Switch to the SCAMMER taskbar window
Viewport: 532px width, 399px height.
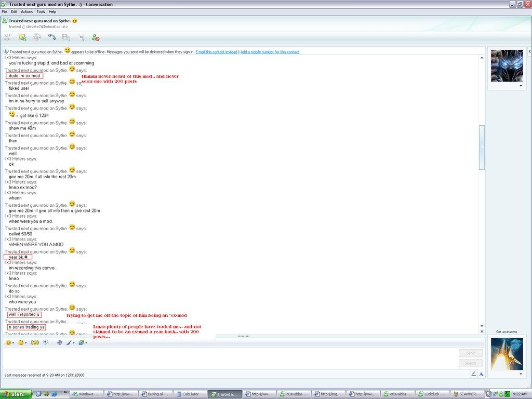(467, 394)
